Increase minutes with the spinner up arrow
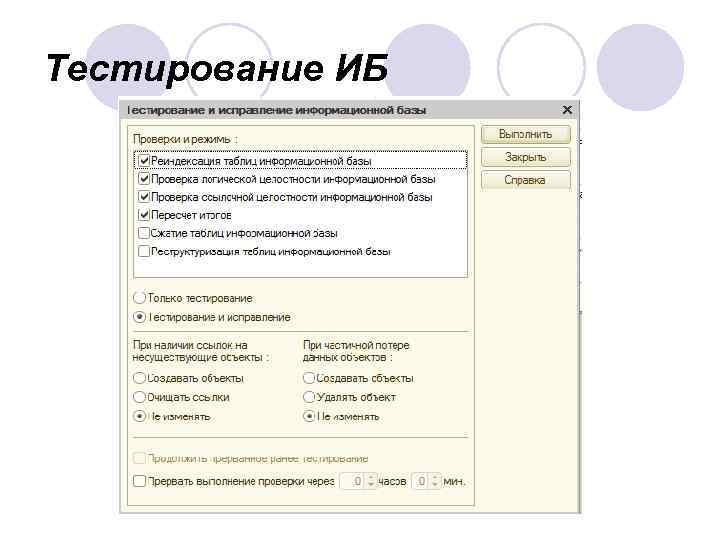This screenshot has height=540, width=720. 435,477
